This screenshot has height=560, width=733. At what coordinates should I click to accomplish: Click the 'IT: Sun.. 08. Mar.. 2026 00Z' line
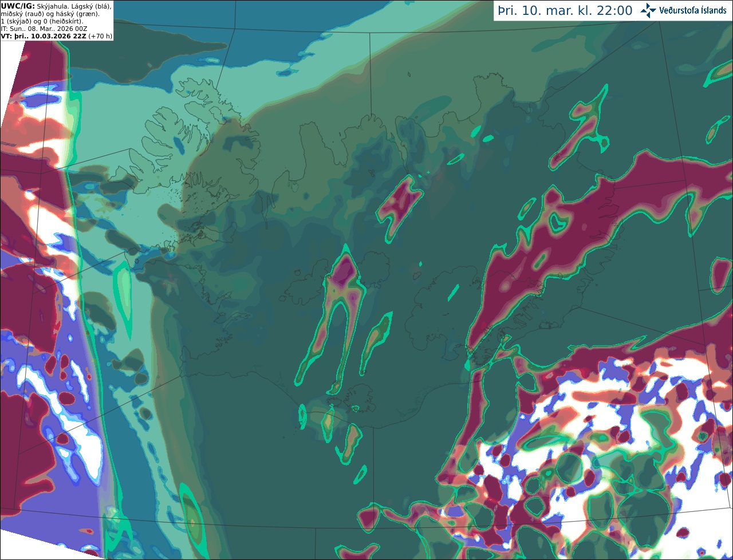tap(44, 28)
